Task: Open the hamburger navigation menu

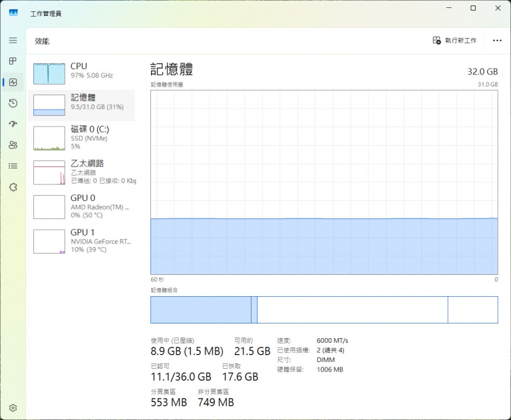Action: (x=13, y=41)
